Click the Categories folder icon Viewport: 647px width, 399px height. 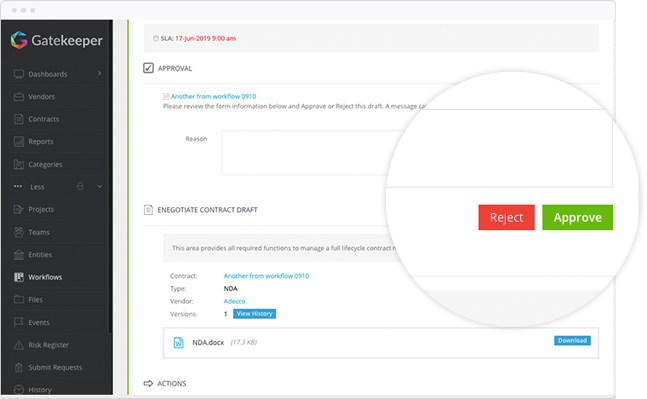pyautogui.click(x=19, y=164)
